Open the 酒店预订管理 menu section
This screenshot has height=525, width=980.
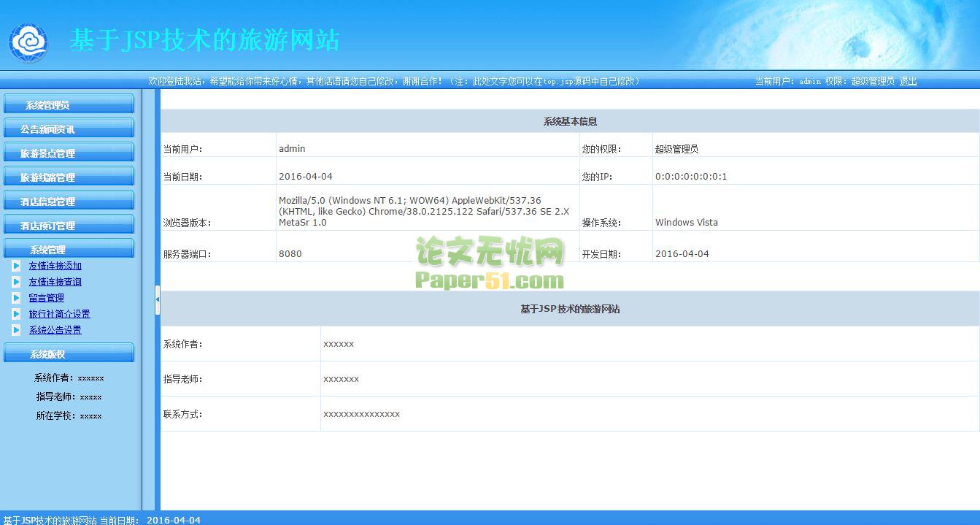point(69,226)
